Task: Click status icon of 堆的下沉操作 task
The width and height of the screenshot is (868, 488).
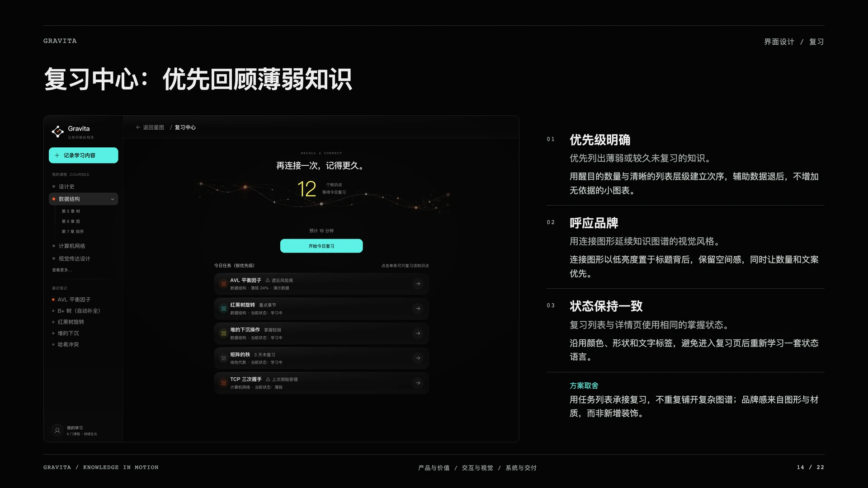Action: [x=223, y=333]
